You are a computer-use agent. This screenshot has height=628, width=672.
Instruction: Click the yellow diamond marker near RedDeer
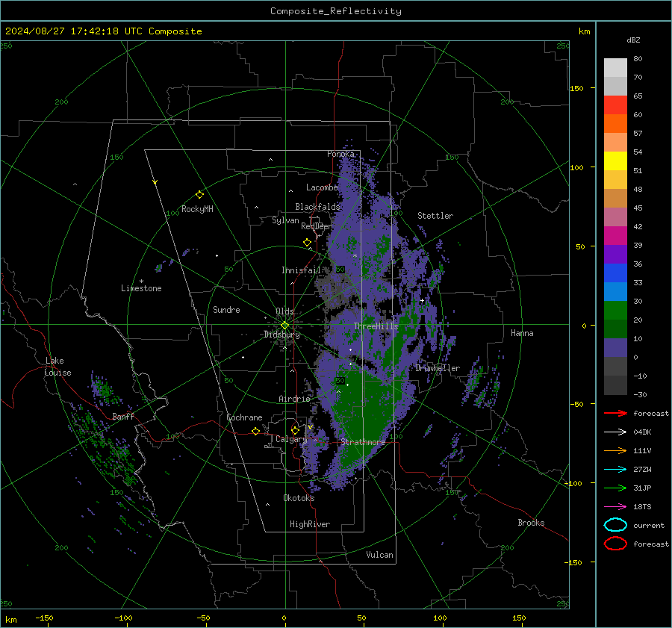(x=307, y=243)
